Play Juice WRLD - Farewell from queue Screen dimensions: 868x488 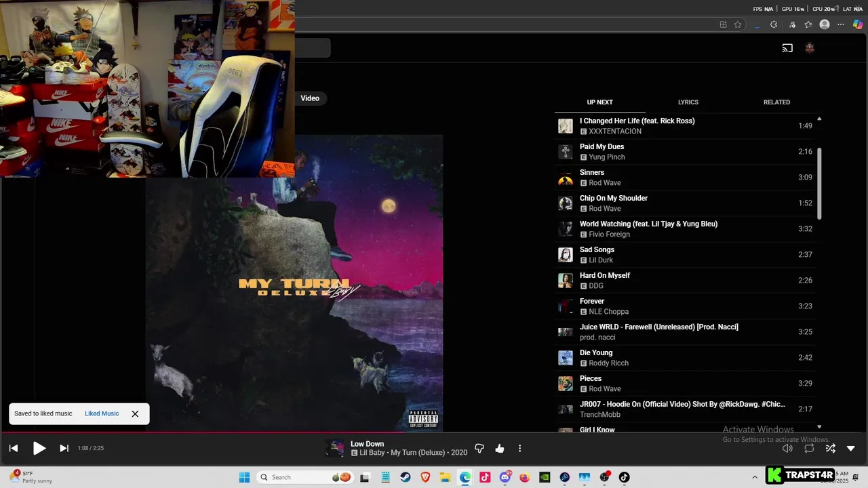point(685,332)
